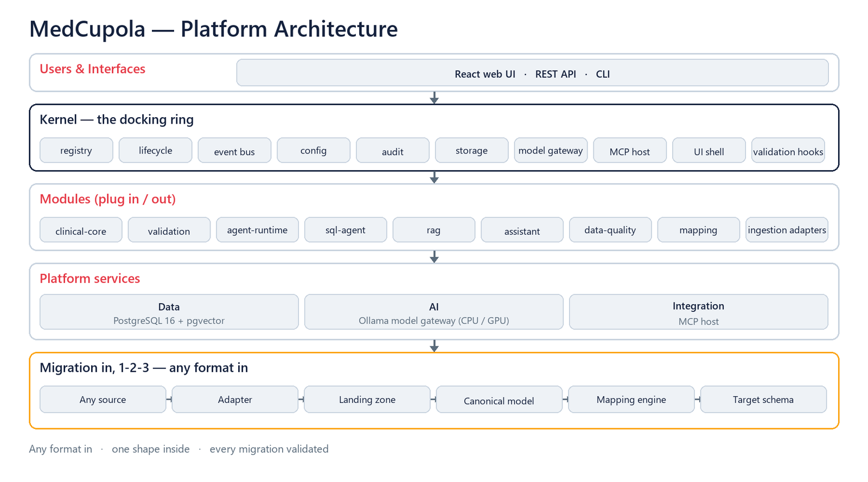
Task: Click the Data PostgreSQL 16 + pgvector box
Action: [x=169, y=312]
